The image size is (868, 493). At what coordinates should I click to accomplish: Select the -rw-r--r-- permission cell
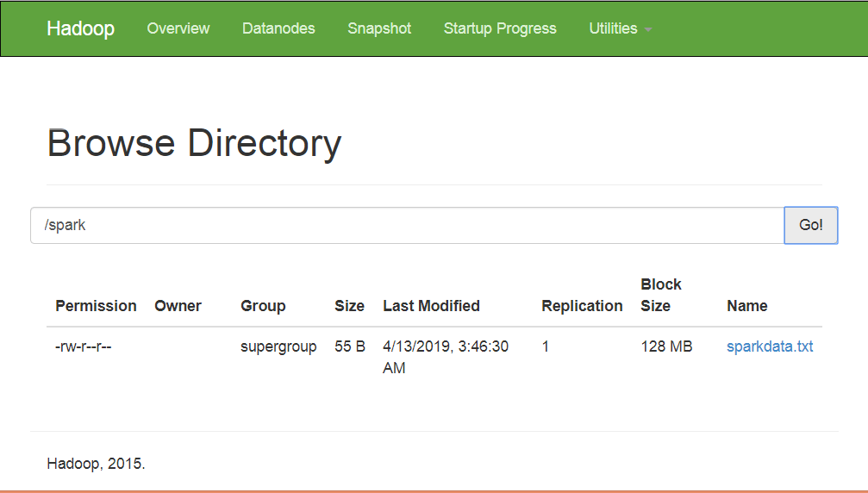[83, 346]
